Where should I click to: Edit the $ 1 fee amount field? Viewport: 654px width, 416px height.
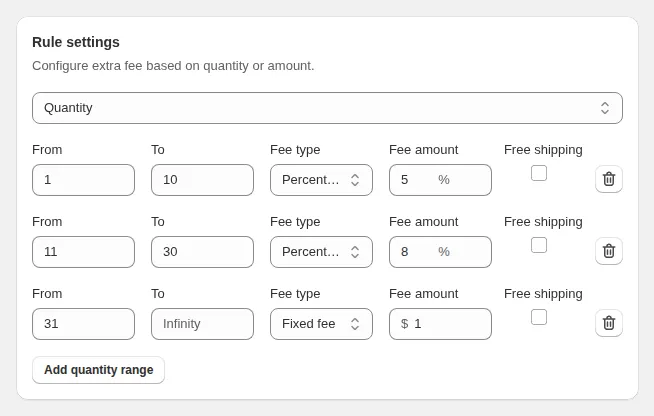click(440, 324)
